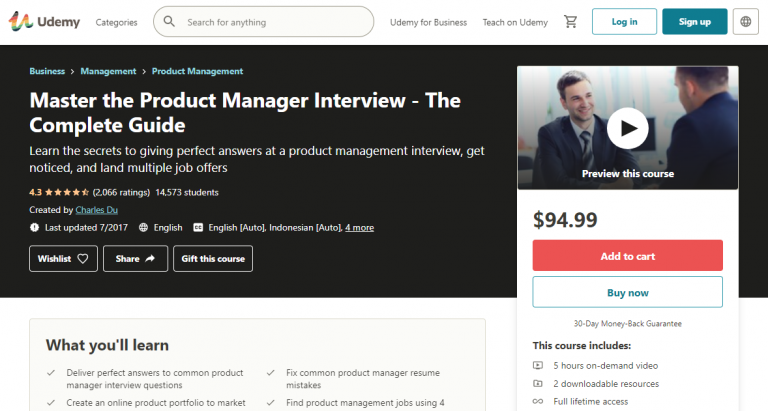
Task: Open the language selector globe
Action: coord(745,22)
